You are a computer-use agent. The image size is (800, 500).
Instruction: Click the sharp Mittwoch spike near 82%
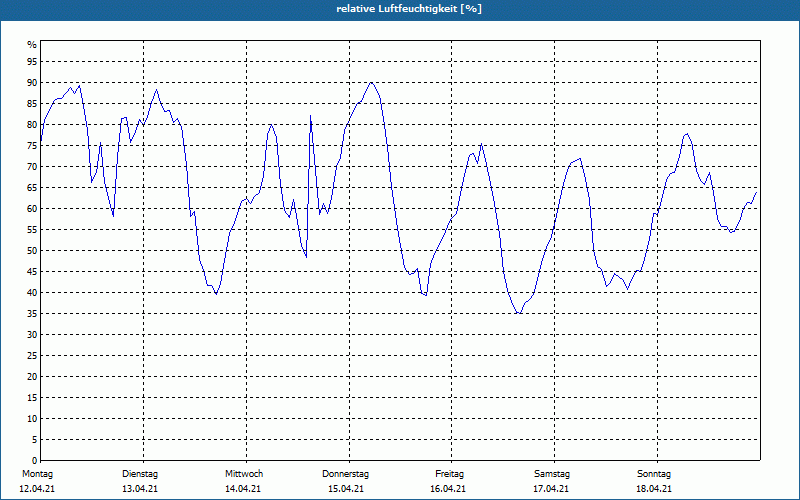click(x=310, y=116)
